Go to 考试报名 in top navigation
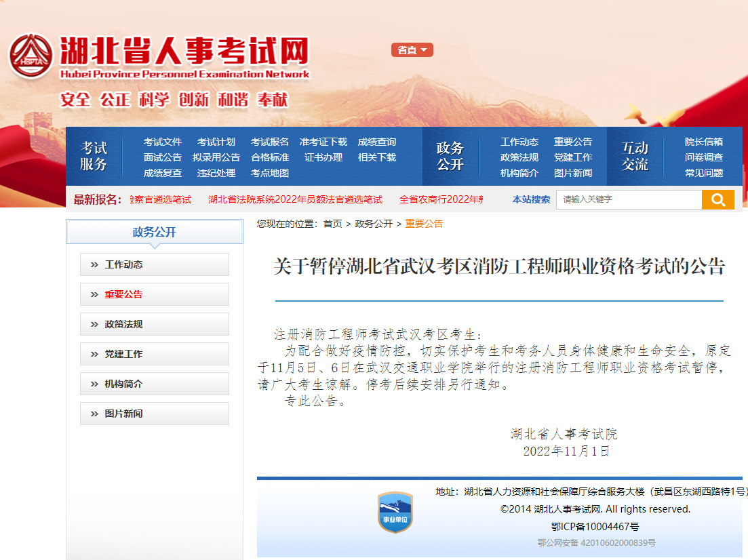This screenshot has height=560, width=748. [x=270, y=142]
